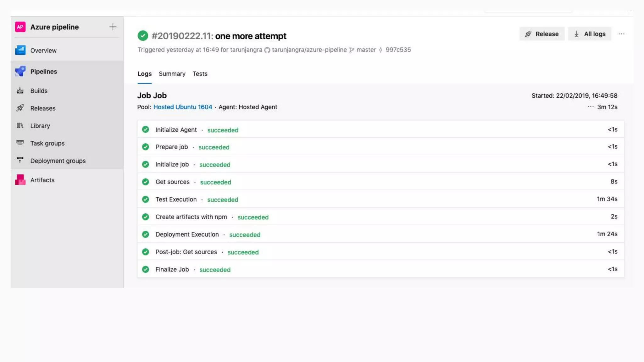This screenshot has height=362, width=644.
Task: Click the Deployment groups icon
Action: pyautogui.click(x=20, y=160)
